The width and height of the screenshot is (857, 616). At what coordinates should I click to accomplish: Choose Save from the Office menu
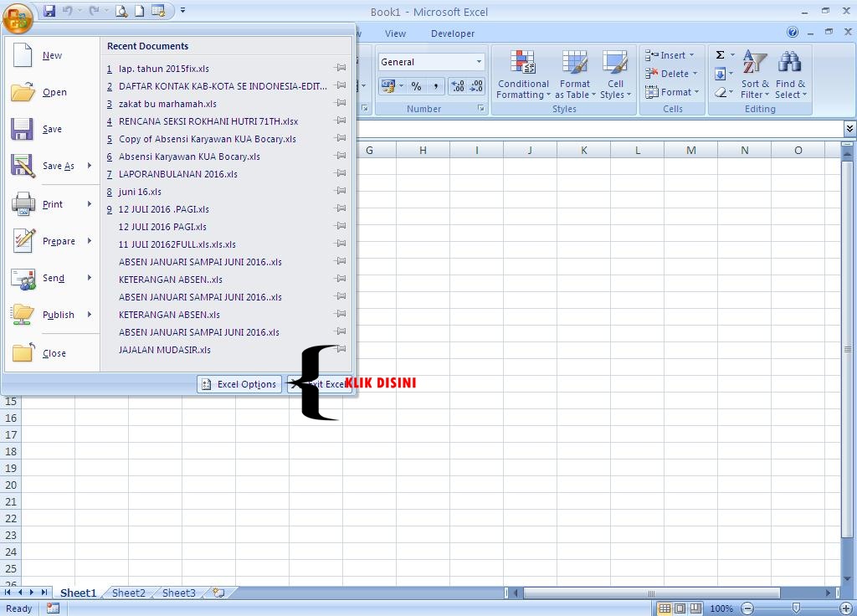[x=51, y=129]
